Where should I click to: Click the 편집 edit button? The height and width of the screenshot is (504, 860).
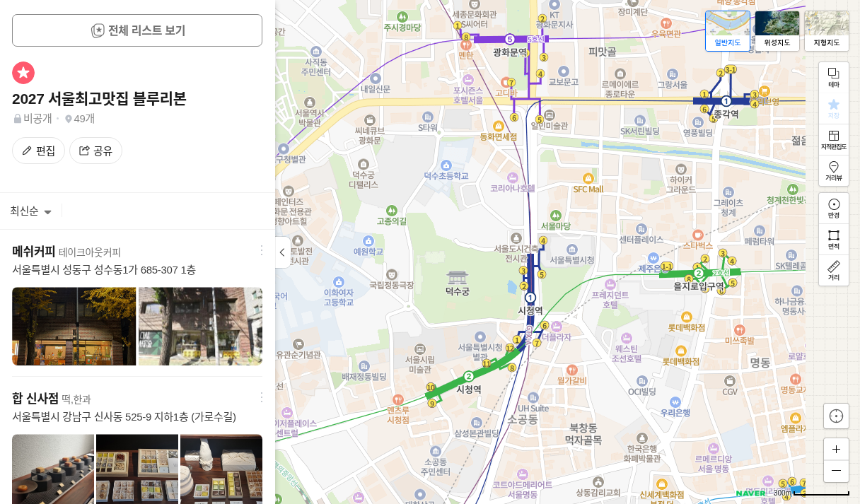[38, 151]
